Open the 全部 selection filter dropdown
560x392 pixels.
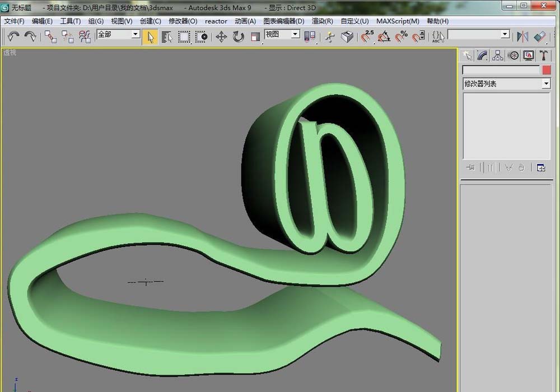135,34
